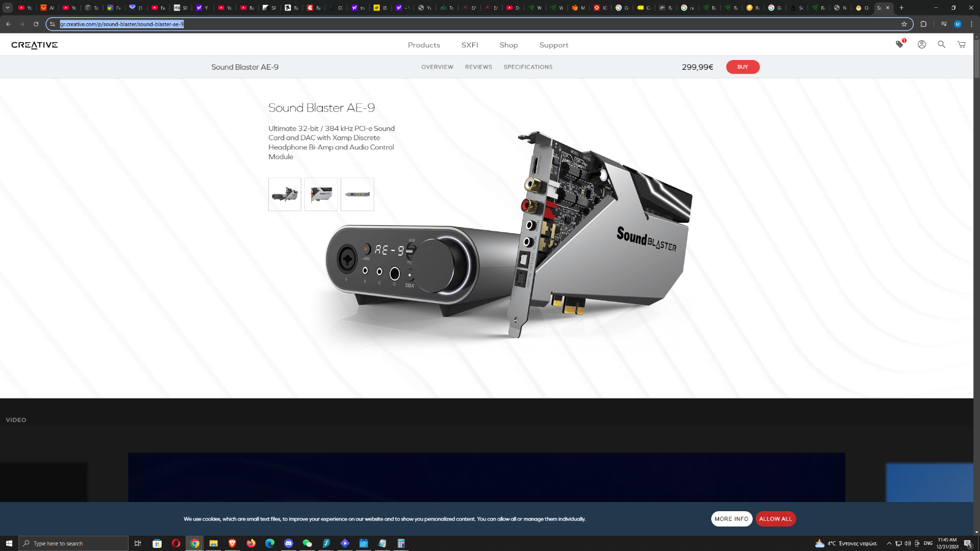Open the tab search dropdown arrow
The image size is (980, 551).
(7, 8)
